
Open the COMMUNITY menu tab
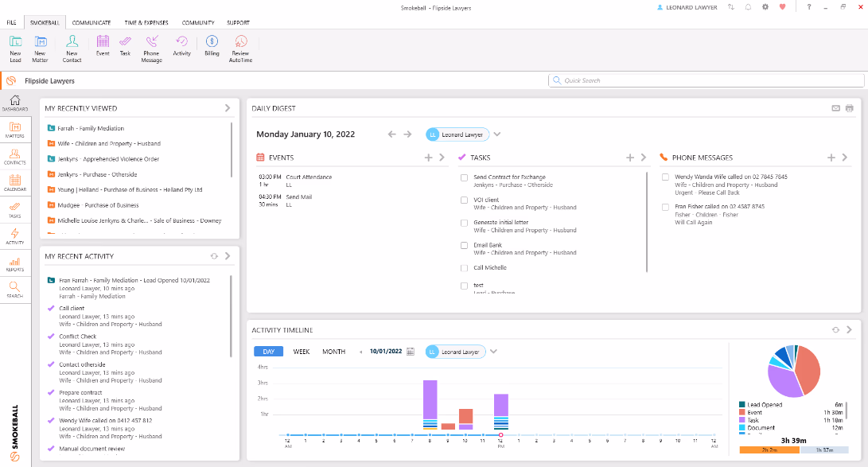(x=198, y=22)
